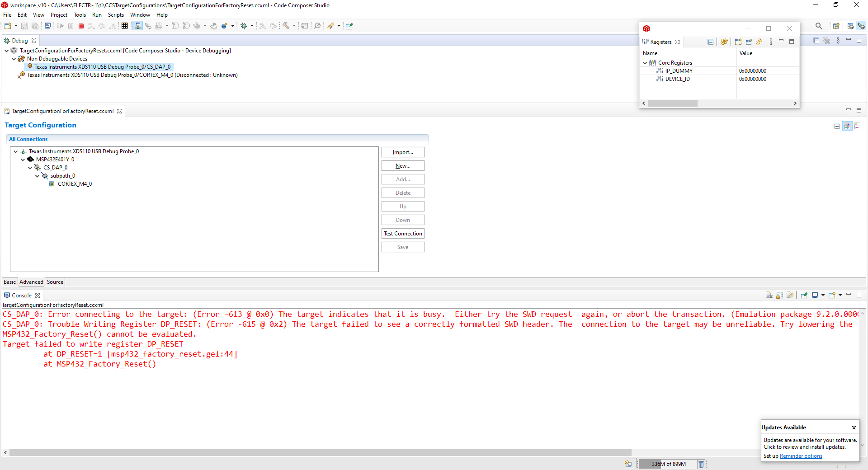Switch to the CCS Debug perspective icon
Image resolution: width=868 pixels, height=470 pixels.
tap(861, 26)
